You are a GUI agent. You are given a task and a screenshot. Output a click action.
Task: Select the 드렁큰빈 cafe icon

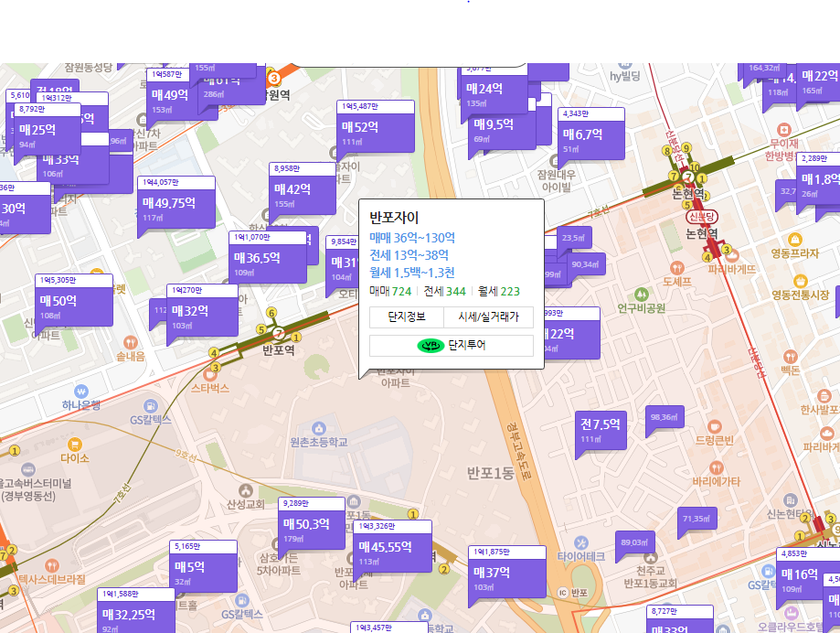click(x=714, y=426)
